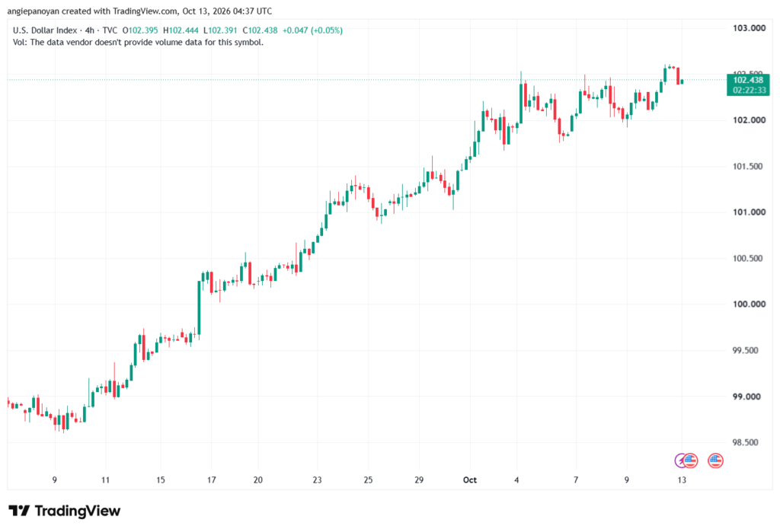Click the 100.500 price axis label
The width and height of the screenshot is (780, 532).
tap(748, 258)
